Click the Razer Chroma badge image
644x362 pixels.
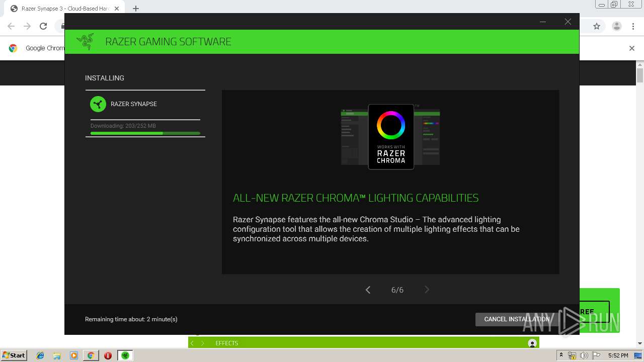[391, 137]
